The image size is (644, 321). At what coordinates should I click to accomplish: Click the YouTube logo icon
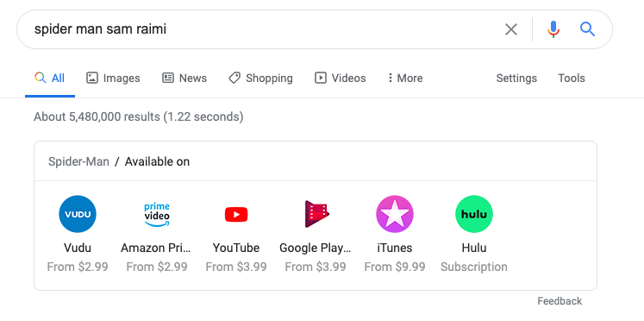point(236,215)
